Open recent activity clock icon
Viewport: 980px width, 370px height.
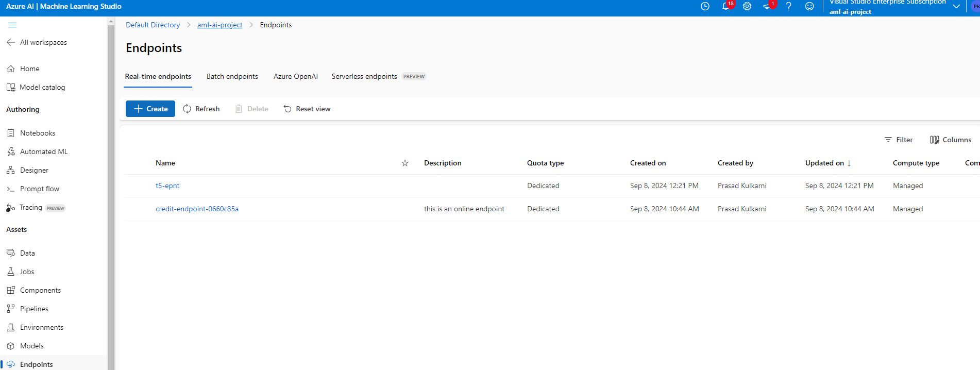tap(705, 6)
